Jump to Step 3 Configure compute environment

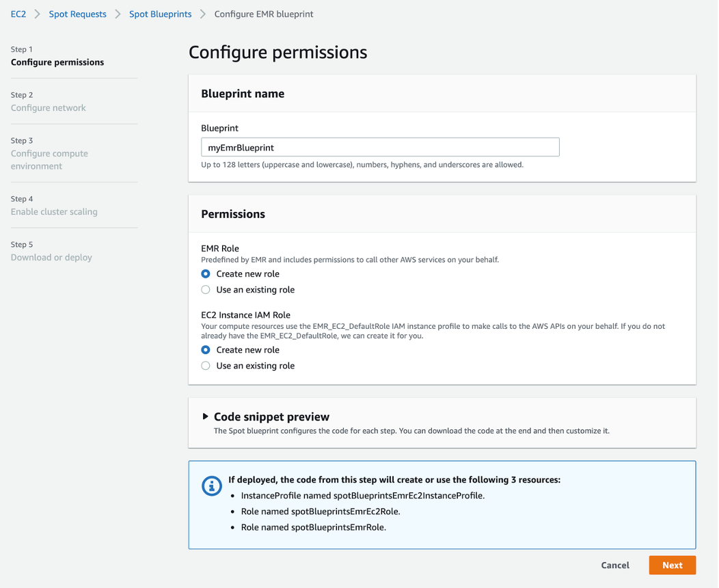click(49, 160)
